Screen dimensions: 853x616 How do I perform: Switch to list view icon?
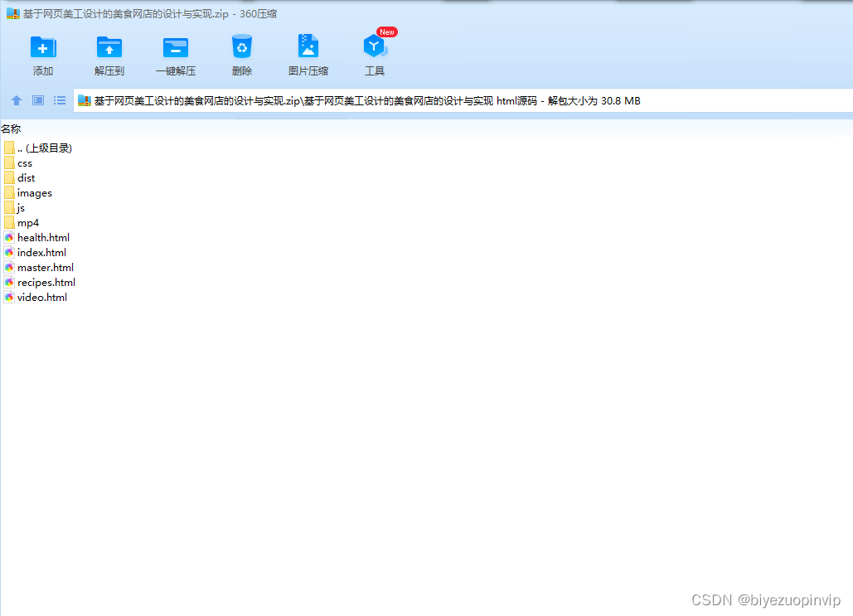[60, 100]
